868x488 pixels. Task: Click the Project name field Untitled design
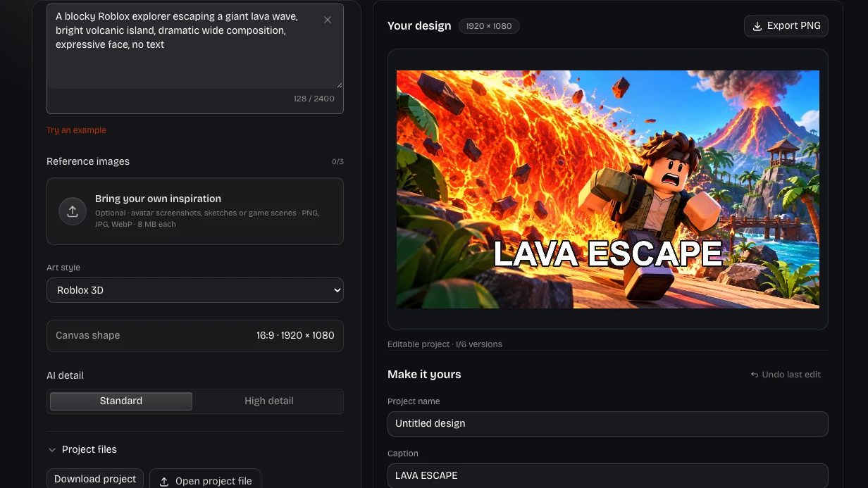pyautogui.click(x=608, y=424)
